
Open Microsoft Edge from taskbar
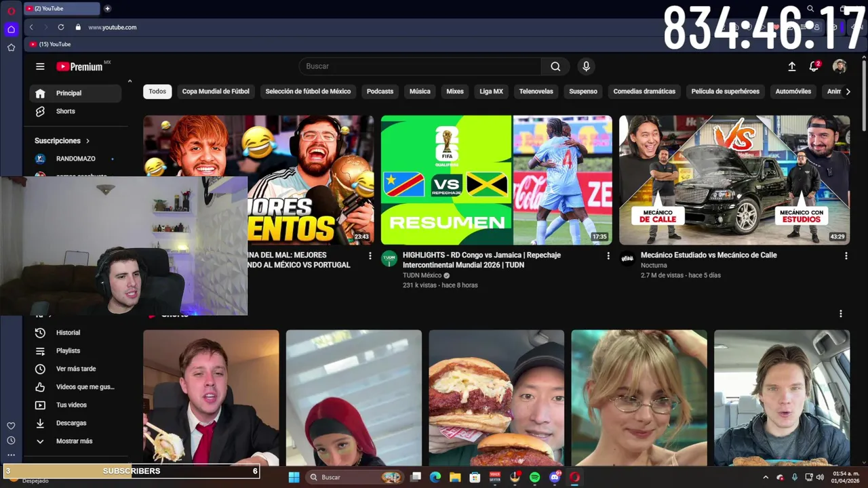pyautogui.click(x=435, y=477)
